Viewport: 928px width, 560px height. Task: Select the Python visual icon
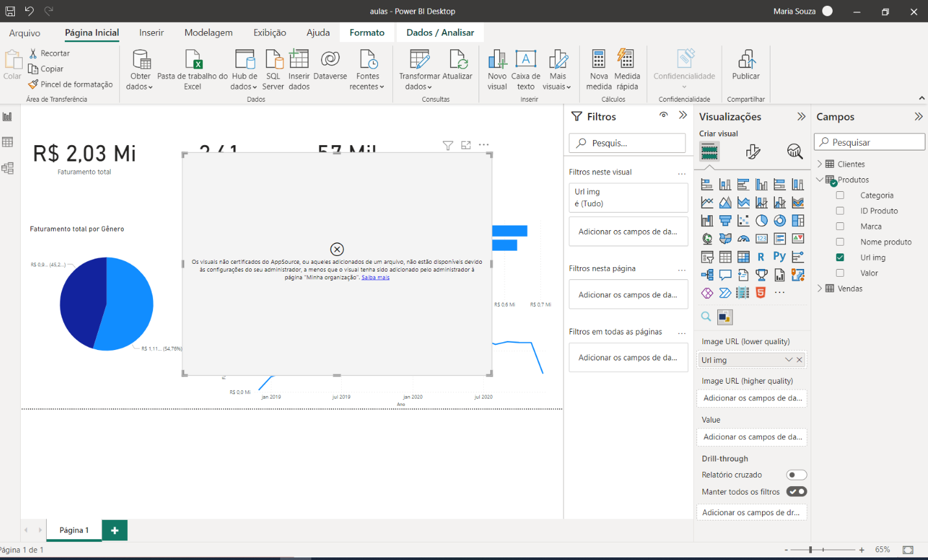[x=779, y=257]
